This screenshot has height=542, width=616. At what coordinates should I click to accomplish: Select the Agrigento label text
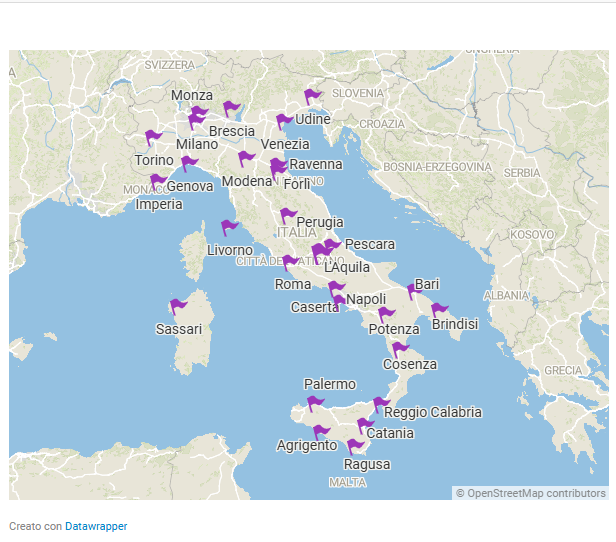click(x=307, y=445)
